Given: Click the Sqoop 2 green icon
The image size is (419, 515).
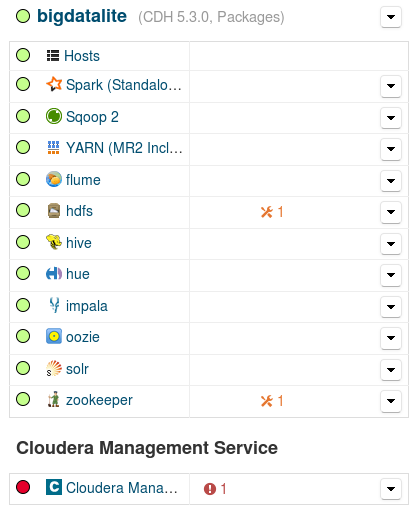Looking at the screenshot, I should coord(54,116).
